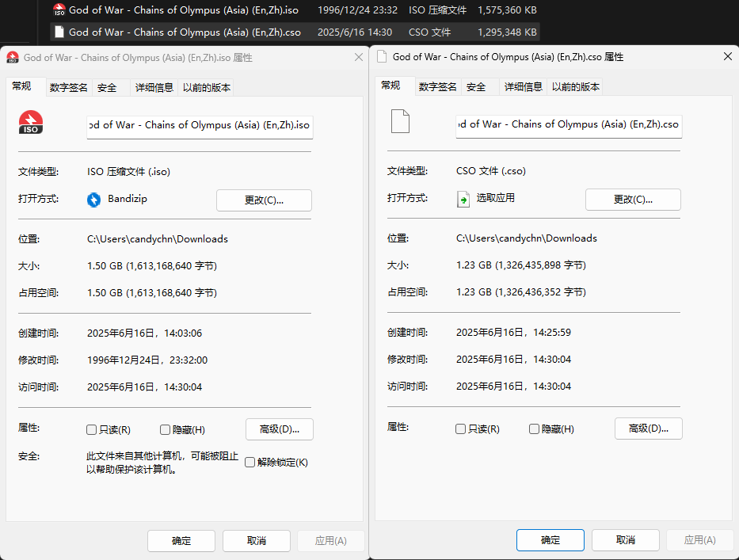Close the cso properties dialog
Image resolution: width=739 pixels, height=560 pixels.
[x=728, y=56]
